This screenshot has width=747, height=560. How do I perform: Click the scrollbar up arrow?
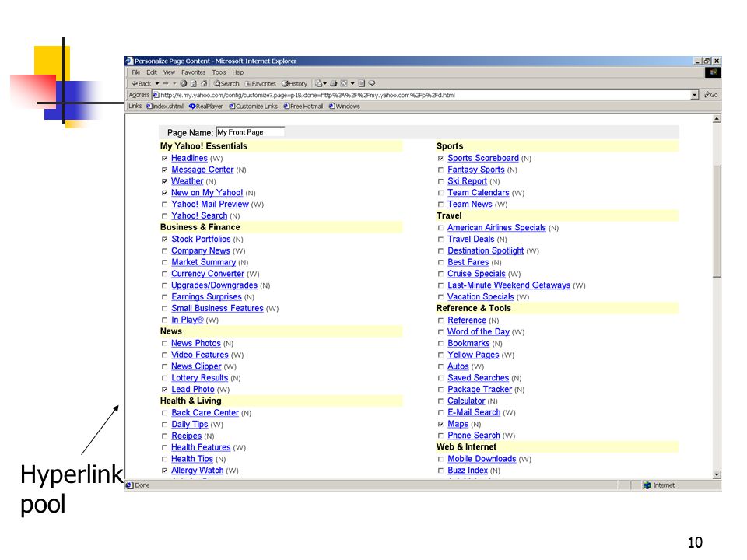click(717, 118)
